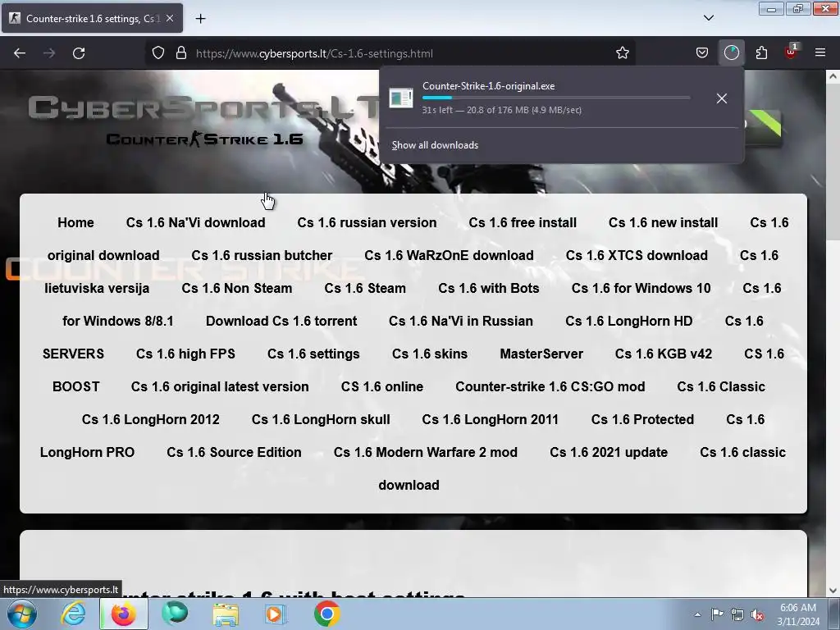Open Cs 1.6 free install
Screen dimensions: 840x630
pyautogui.click(x=523, y=223)
